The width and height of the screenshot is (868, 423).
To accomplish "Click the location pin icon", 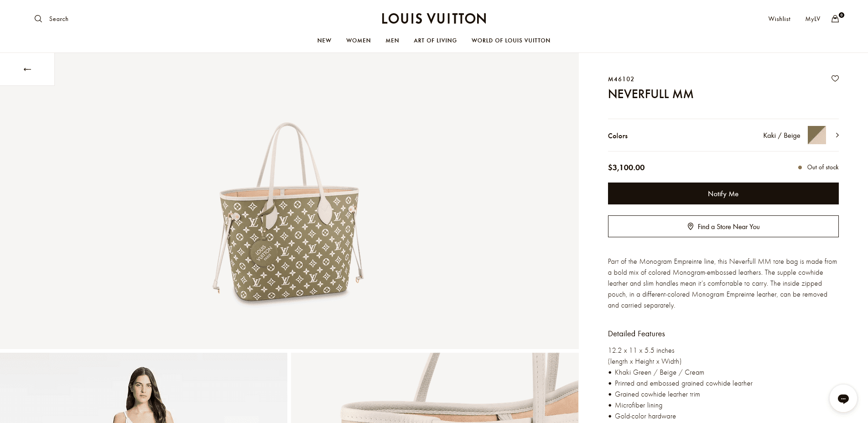I will click(x=691, y=226).
